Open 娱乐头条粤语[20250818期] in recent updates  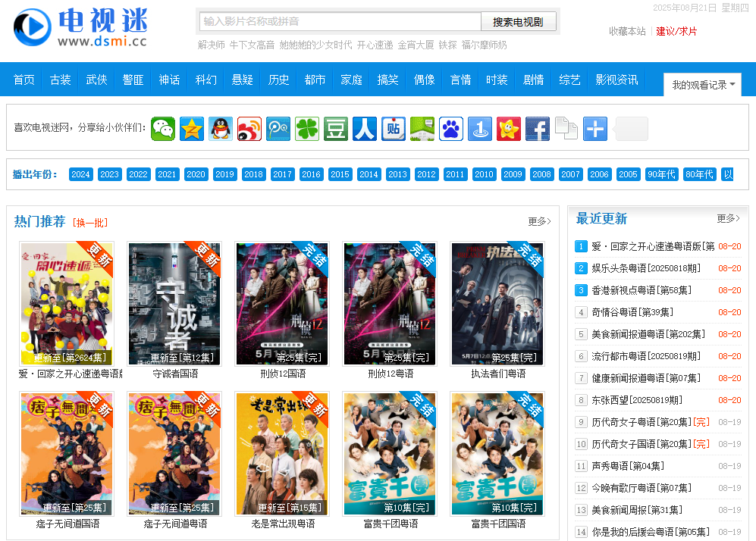(x=646, y=268)
